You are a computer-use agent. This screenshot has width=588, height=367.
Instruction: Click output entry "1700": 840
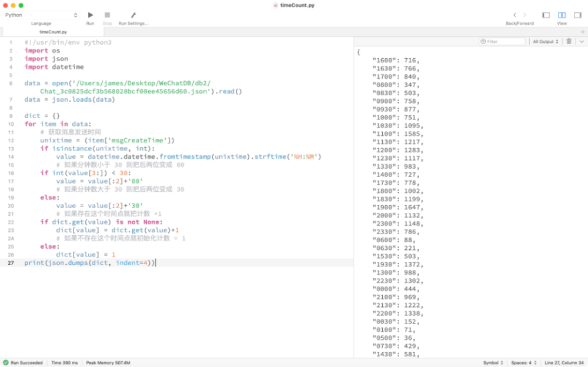tap(396, 76)
